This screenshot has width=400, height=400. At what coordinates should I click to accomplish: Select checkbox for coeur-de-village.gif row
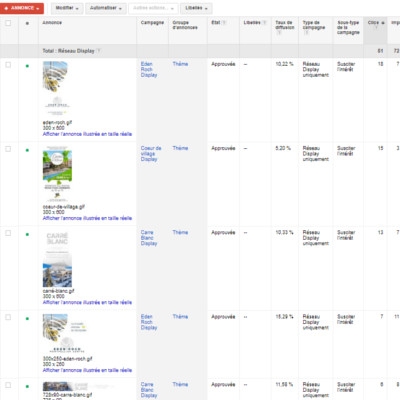click(8, 149)
